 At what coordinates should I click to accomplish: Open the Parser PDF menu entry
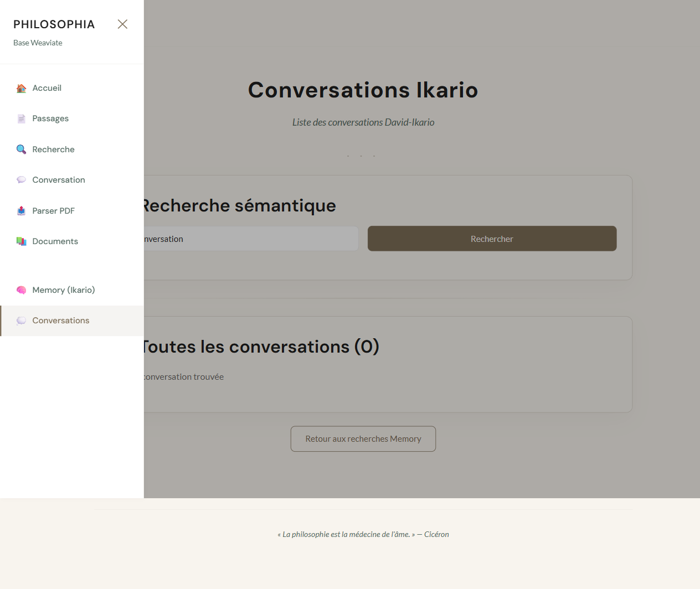pyautogui.click(x=53, y=211)
